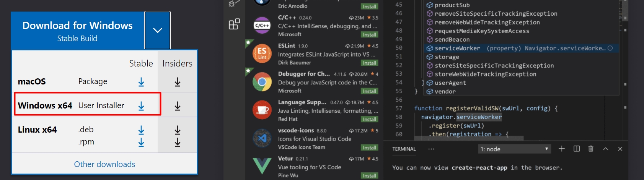The height and width of the screenshot is (180, 644).
Task: Choose the userAgent suggestion
Action: click(x=521, y=83)
